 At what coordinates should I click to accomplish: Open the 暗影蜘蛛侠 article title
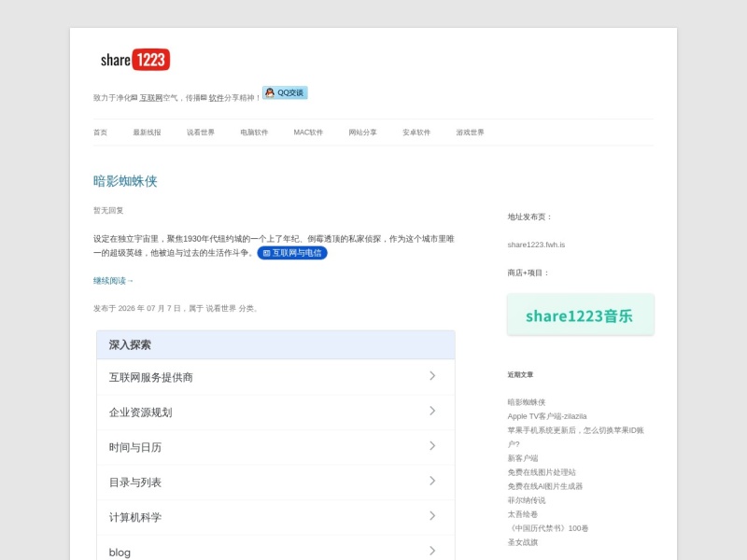click(x=125, y=181)
